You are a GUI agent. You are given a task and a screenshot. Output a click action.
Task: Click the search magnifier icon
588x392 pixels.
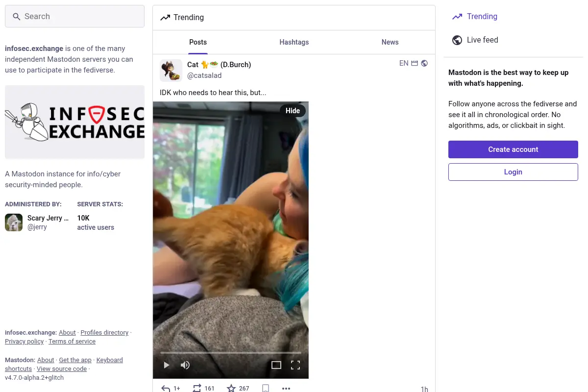(x=17, y=17)
